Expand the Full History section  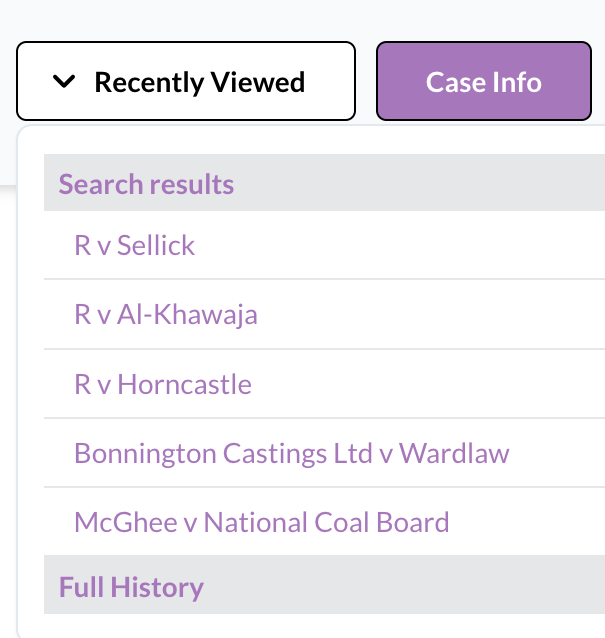tap(131, 587)
